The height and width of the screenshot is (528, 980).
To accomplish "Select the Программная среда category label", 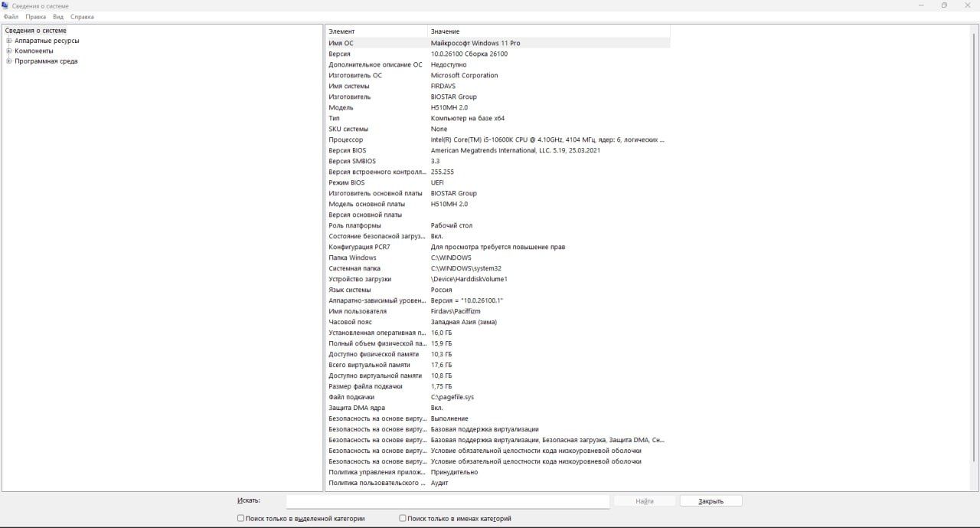I will click(46, 61).
